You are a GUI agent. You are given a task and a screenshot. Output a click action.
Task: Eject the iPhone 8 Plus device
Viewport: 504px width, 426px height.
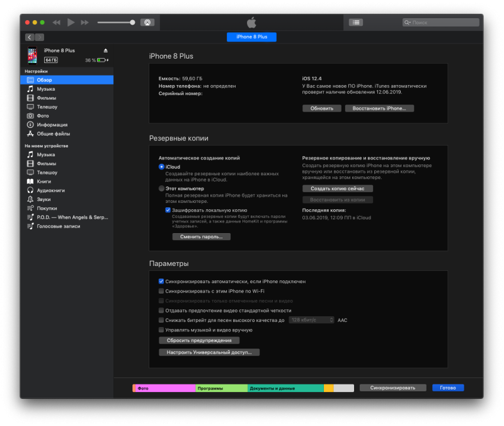pos(105,50)
